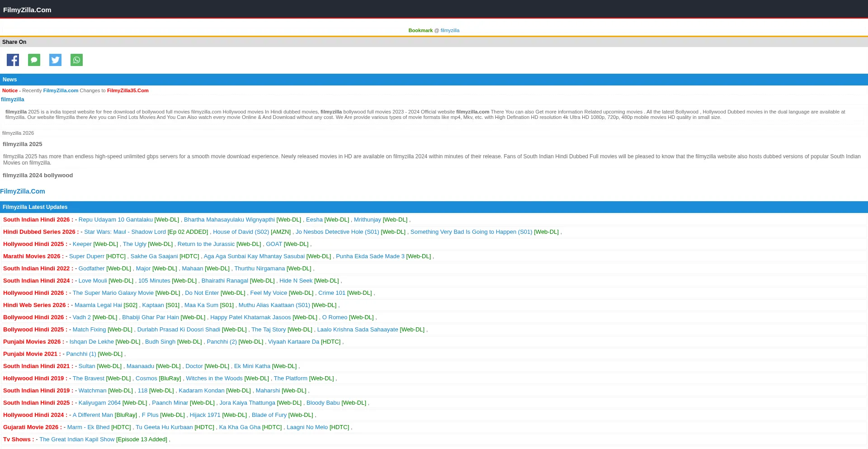Open House of David (S02) series
The height and width of the screenshot is (449, 868).
[x=241, y=232]
